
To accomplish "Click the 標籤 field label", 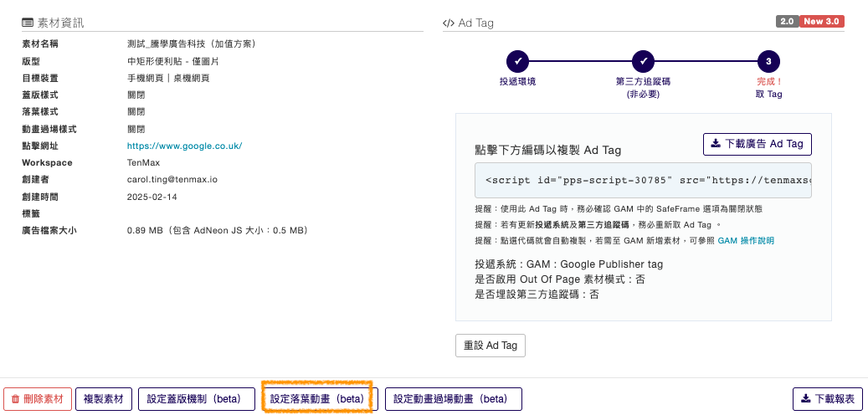I will tap(30, 213).
